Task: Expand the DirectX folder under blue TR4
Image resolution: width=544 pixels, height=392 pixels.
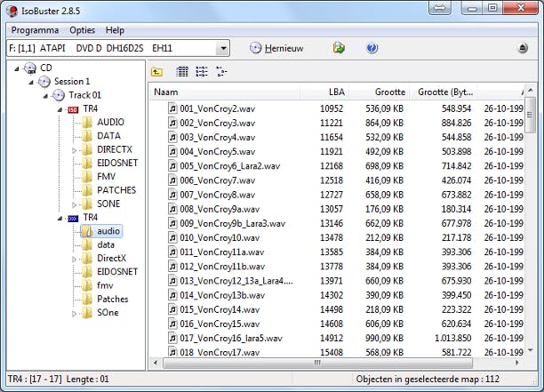Action: coord(74,260)
